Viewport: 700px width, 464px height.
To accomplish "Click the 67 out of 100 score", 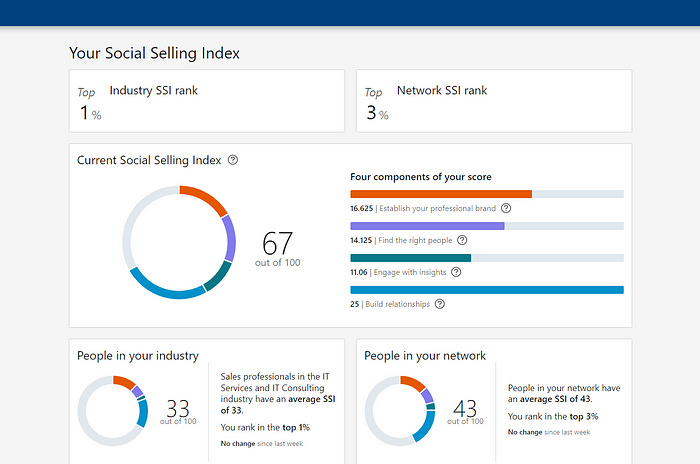I will [277, 249].
